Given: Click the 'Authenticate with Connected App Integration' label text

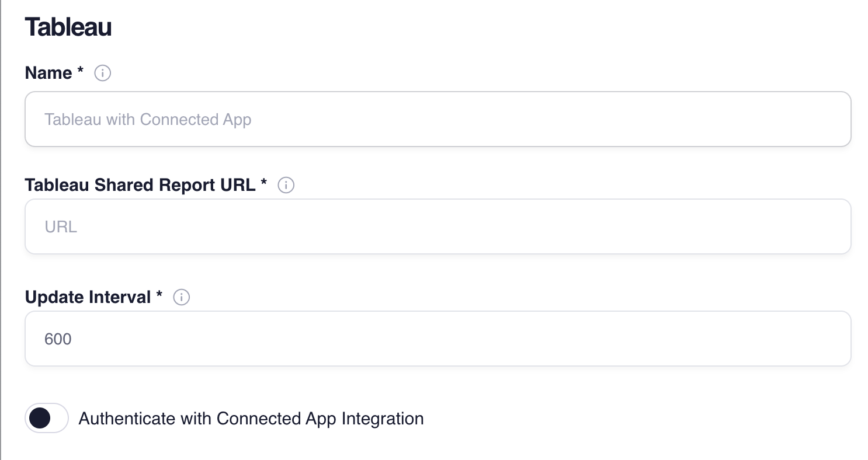Looking at the screenshot, I should coord(251,419).
